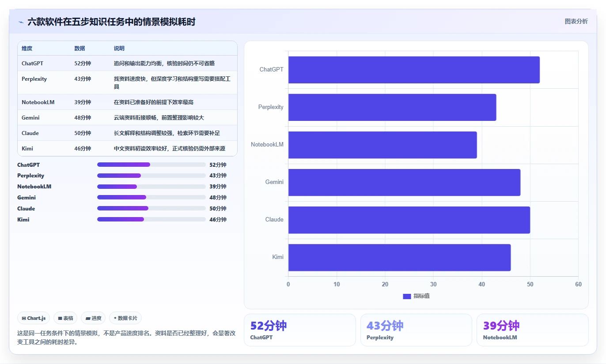606x364 pixels.
Task: Click the Claude progress bar
Action: pyautogui.click(x=151, y=209)
